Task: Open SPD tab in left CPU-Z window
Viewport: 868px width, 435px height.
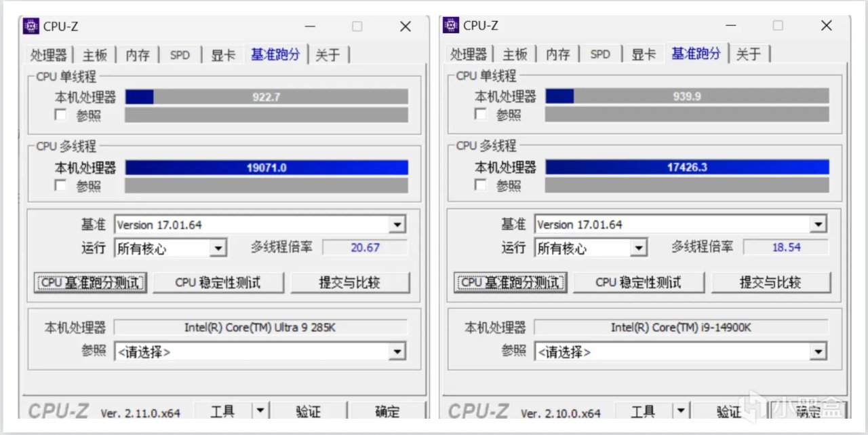Action: pyautogui.click(x=180, y=55)
